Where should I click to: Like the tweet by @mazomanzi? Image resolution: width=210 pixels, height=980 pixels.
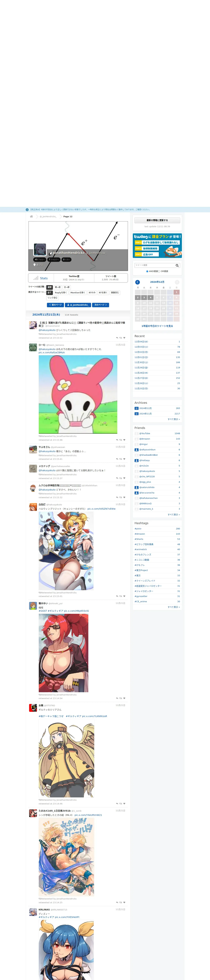tap(124, 338)
